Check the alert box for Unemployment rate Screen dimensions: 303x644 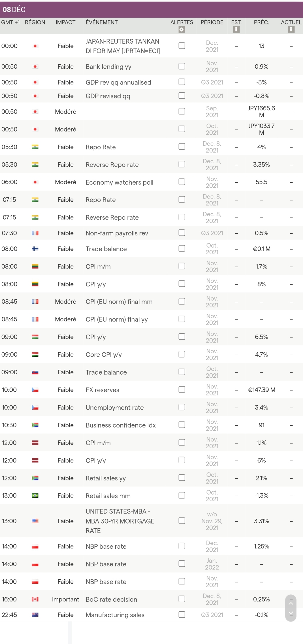(182, 407)
